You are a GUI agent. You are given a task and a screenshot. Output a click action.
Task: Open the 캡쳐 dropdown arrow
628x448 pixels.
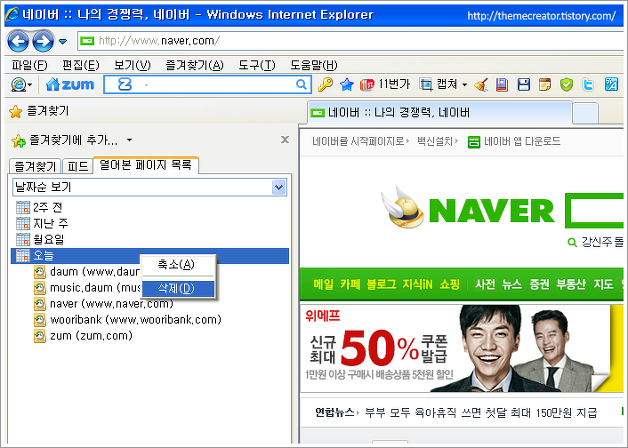tap(465, 84)
